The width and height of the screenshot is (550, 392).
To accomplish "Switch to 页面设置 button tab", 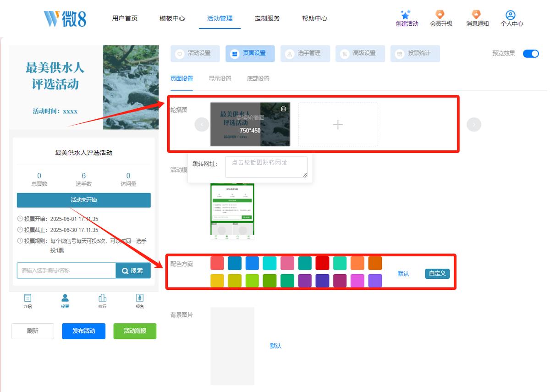I will pos(250,54).
